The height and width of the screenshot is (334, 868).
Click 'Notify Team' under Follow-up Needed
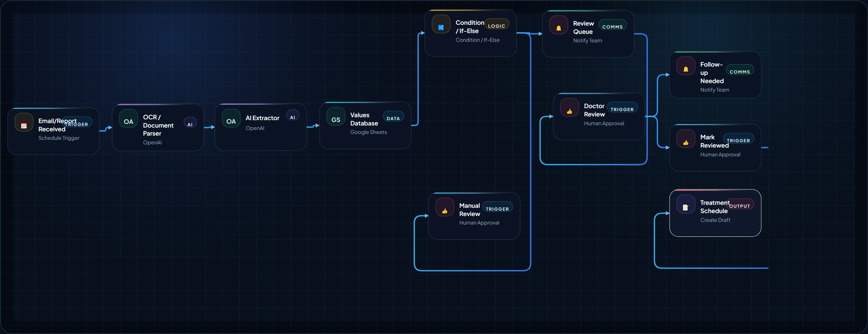click(715, 90)
